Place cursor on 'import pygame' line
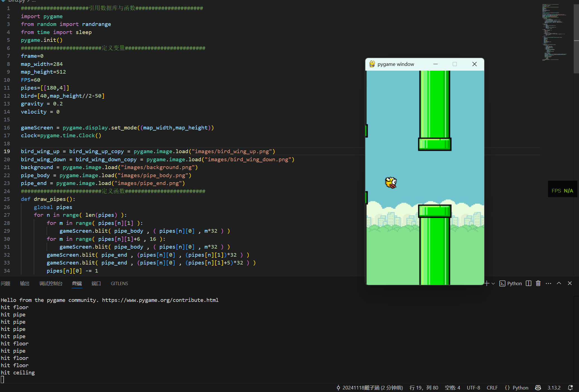The height and width of the screenshot is (392, 579). [x=42, y=16]
